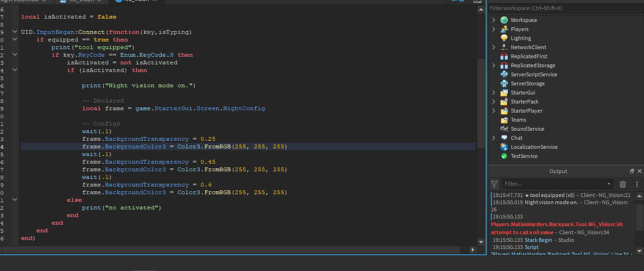Select the Chat icon

[x=504, y=138]
